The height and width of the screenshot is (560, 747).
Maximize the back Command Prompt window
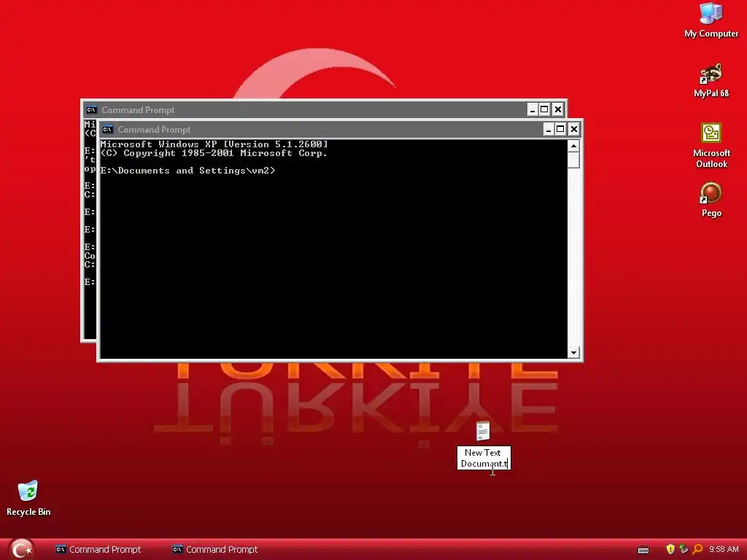pyautogui.click(x=544, y=109)
